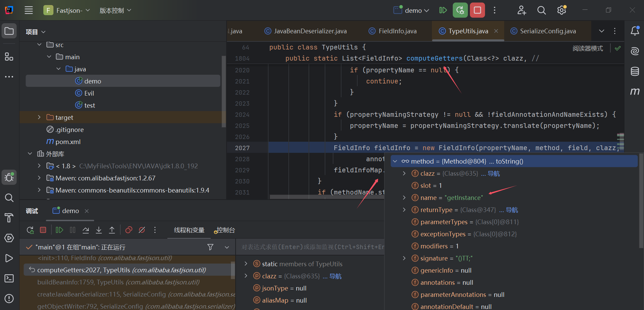Open the Services tool window icon
Viewport: 644px width, 310px height.
tap(9, 238)
